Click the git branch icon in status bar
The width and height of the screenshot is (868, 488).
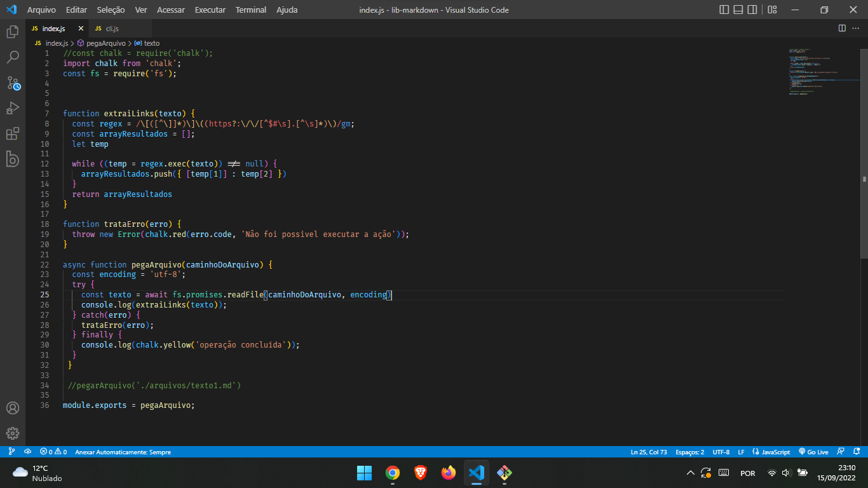11,452
